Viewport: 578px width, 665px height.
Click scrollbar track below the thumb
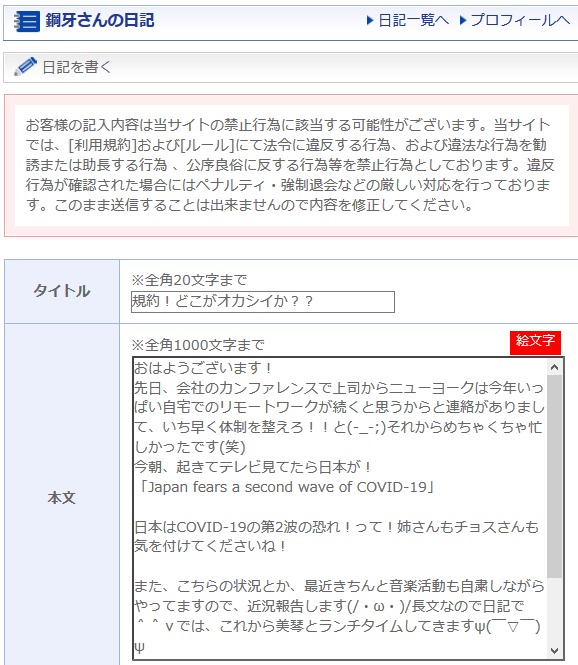point(554,610)
